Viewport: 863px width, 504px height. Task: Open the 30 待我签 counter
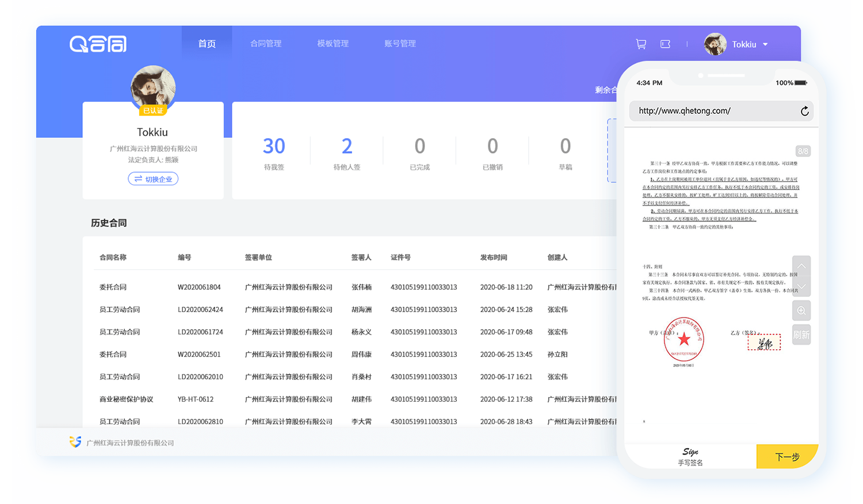pyautogui.click(x=274, y=153)
